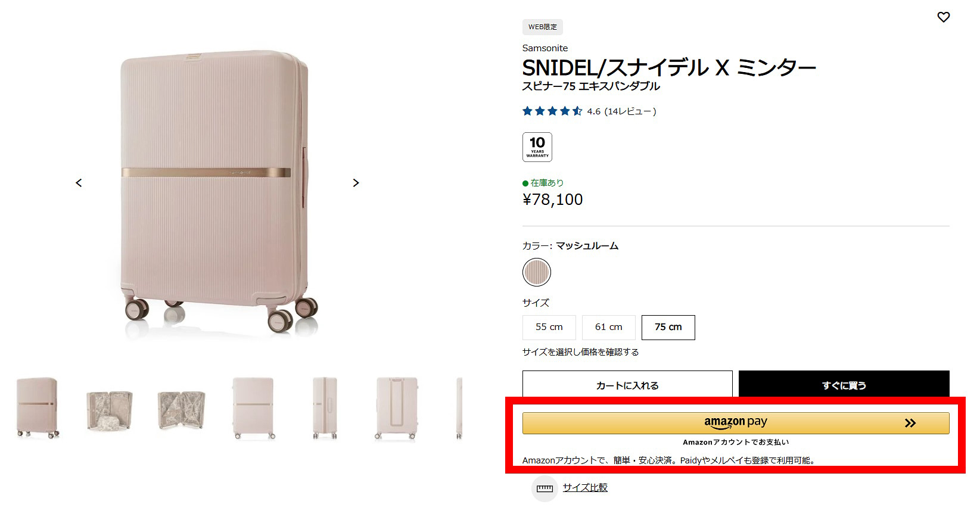Image resolution: width=980 pixels, height=520 pixels.
Task: Open next product image with right arrow
Action: (356, 183)
